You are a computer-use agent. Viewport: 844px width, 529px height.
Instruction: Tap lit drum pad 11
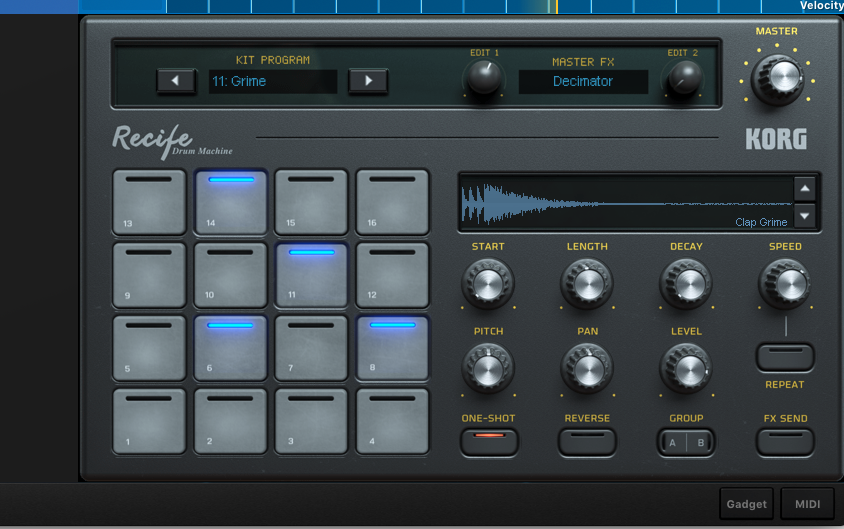coord(311,275)
